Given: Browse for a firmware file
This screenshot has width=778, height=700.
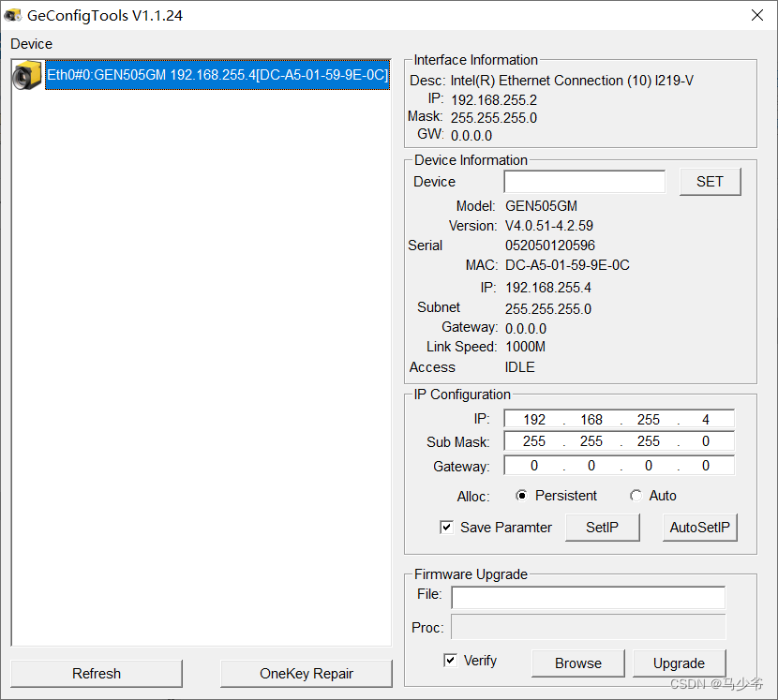Looking at the screenshot, I should point(577,663).
